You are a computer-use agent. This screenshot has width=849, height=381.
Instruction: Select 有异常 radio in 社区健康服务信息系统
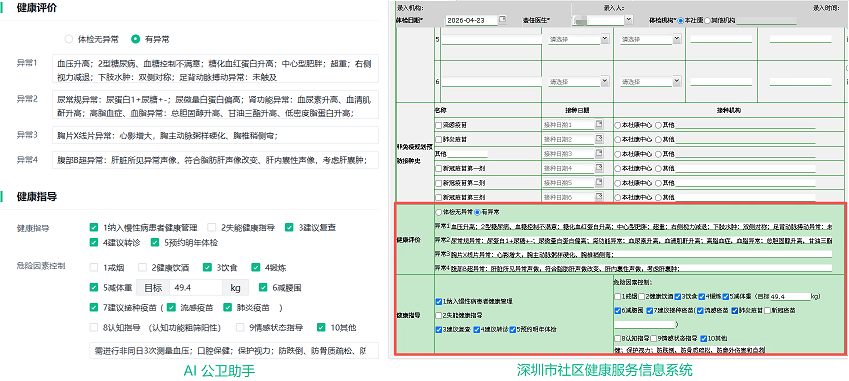(x=476, y=212)
